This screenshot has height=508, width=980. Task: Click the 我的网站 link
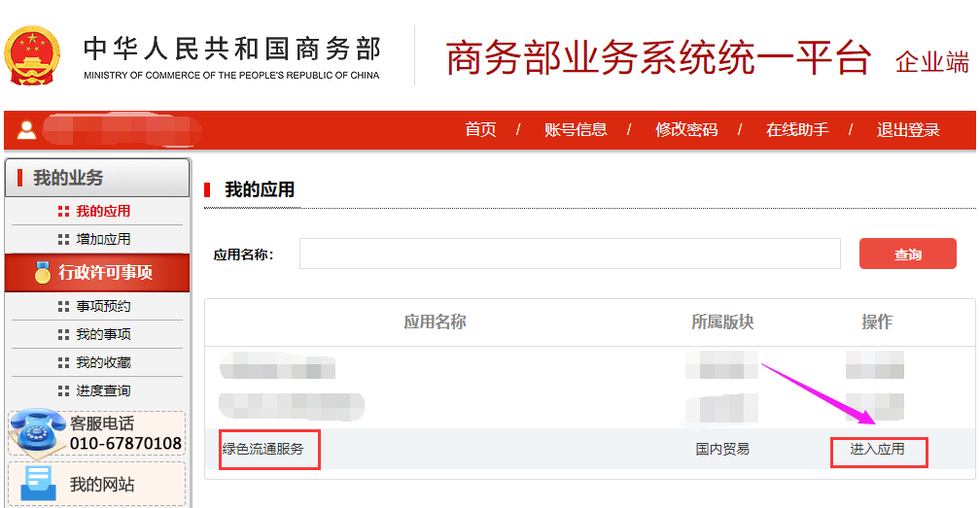coord(102,485)
